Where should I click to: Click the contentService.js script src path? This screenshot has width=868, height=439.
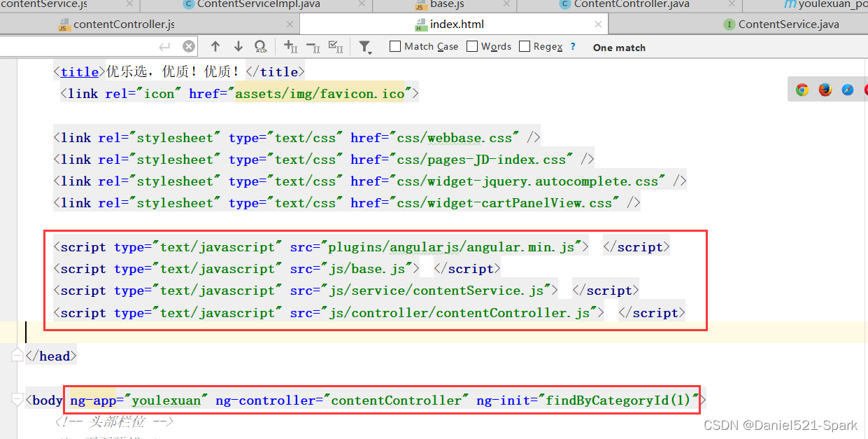tap(436, 290)
